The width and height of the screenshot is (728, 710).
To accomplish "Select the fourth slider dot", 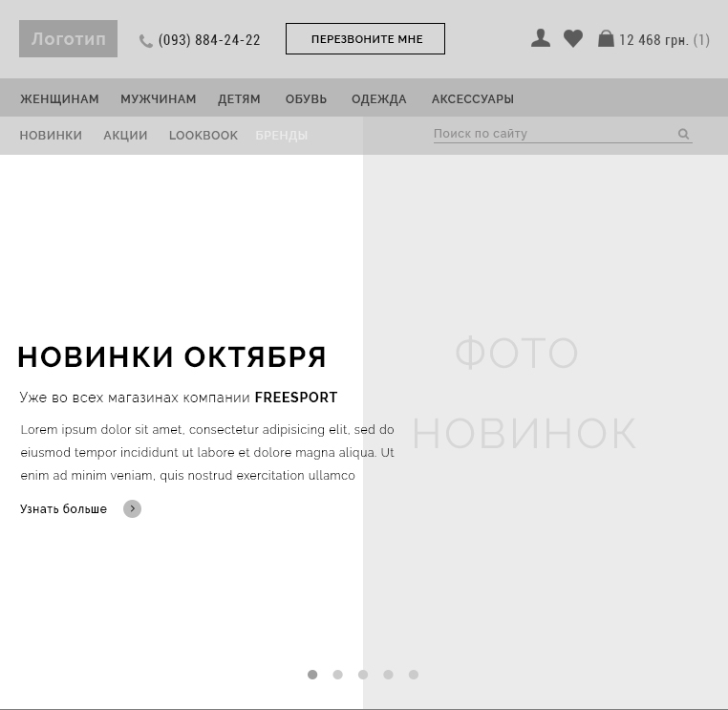I will (388, 675).
